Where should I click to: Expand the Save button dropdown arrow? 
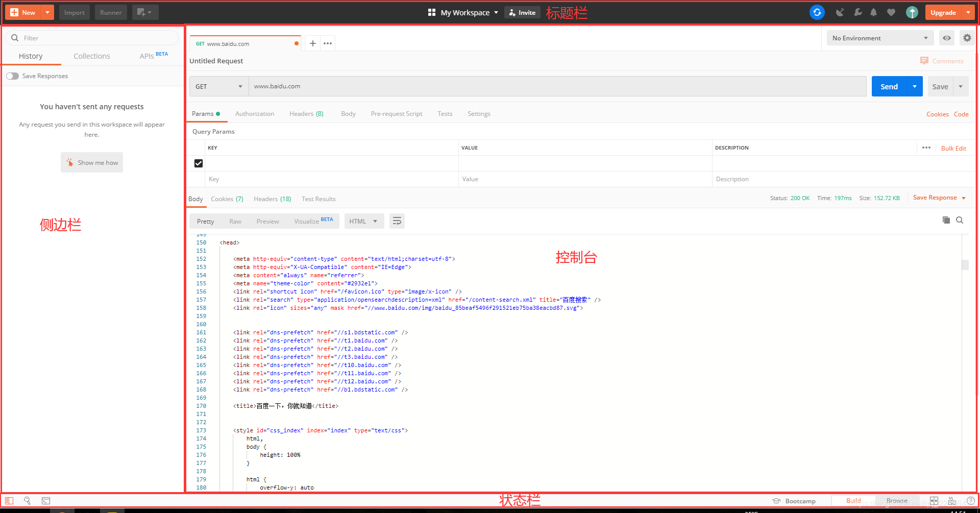[961, 86]
